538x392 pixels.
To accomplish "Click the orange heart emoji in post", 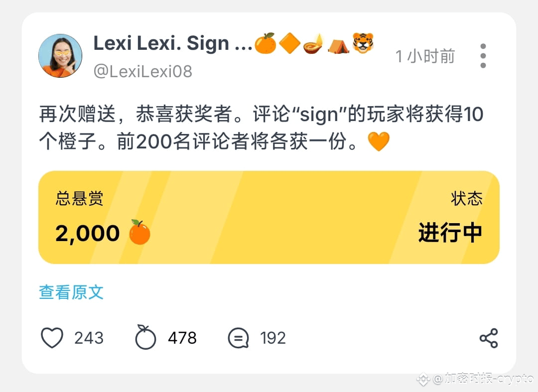I will 379,141.
